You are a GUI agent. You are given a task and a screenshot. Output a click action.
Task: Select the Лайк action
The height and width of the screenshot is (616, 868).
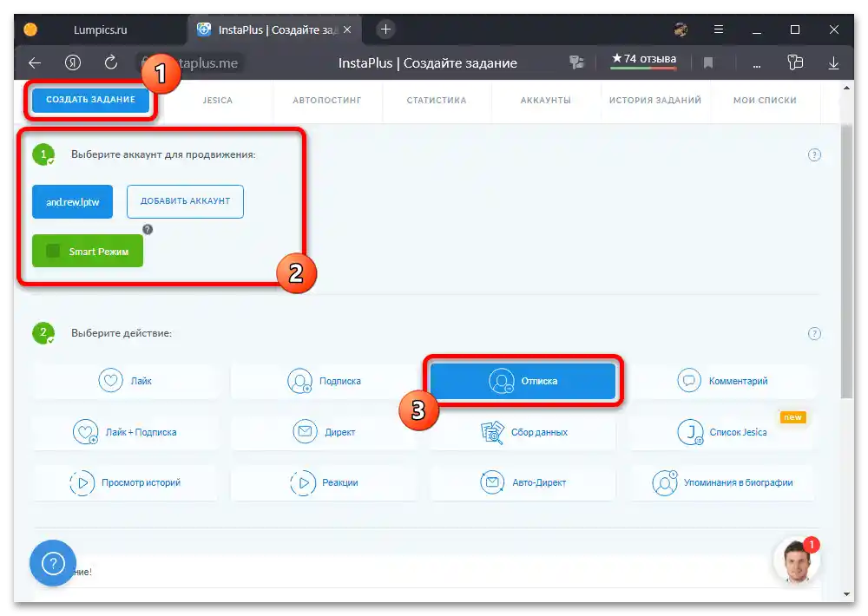125,381
